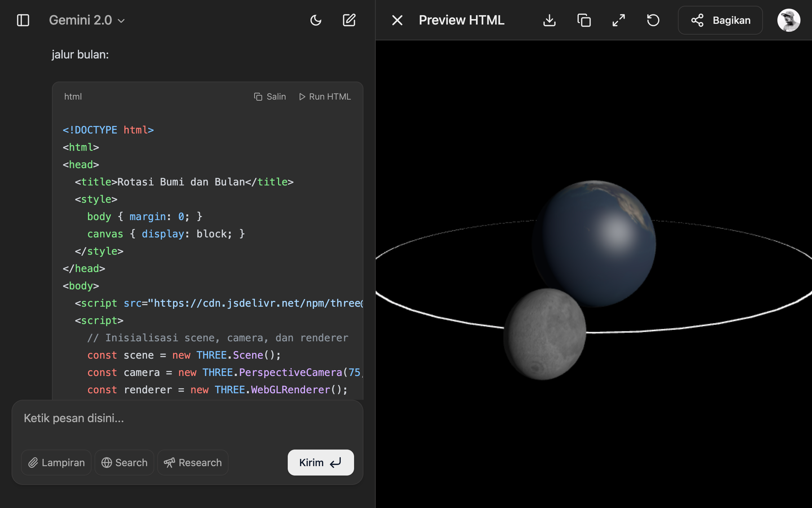Toggle the left sidebar panel icon
The height and width of the screenshot is (508, 812).
tap(23, 20)
